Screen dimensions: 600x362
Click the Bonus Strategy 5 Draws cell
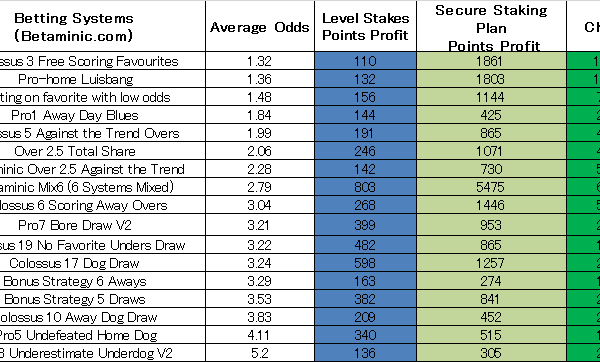[103, 299]
